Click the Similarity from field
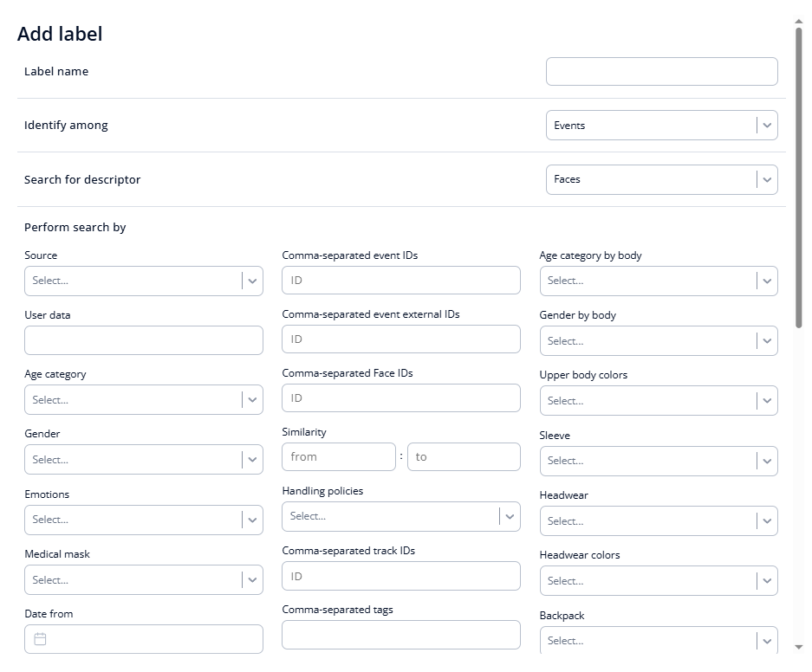812x672 pixels. (338, 456)
